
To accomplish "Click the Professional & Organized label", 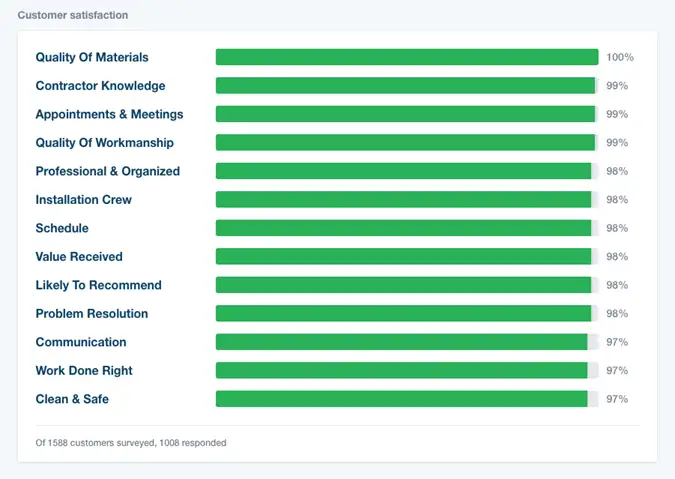I will 107,171.
